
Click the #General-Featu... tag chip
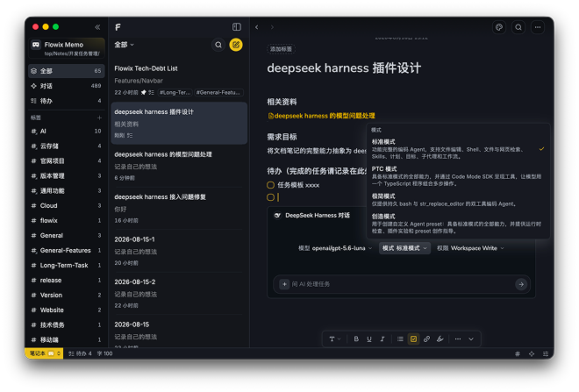[x=219, y=93]
